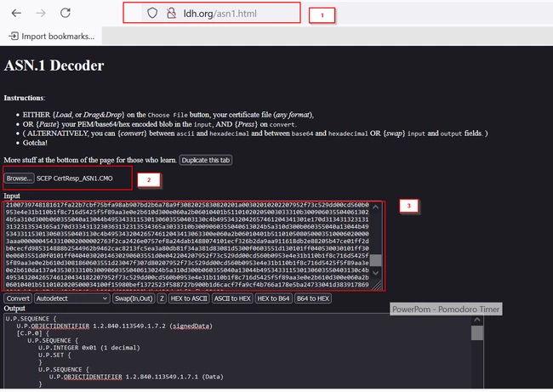The height and width of the screenshot is (392, 553).
Task: Click the 1.2.840.113549.1.7.1 (Data) line
Action: click(x=136, y=377)
